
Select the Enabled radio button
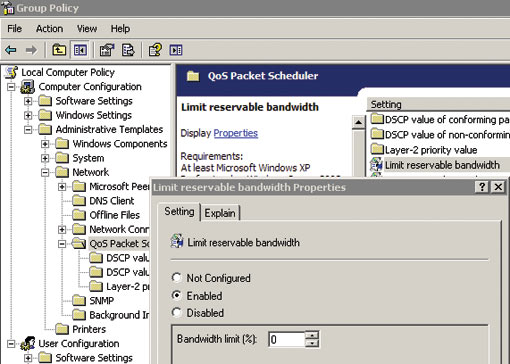176,295
